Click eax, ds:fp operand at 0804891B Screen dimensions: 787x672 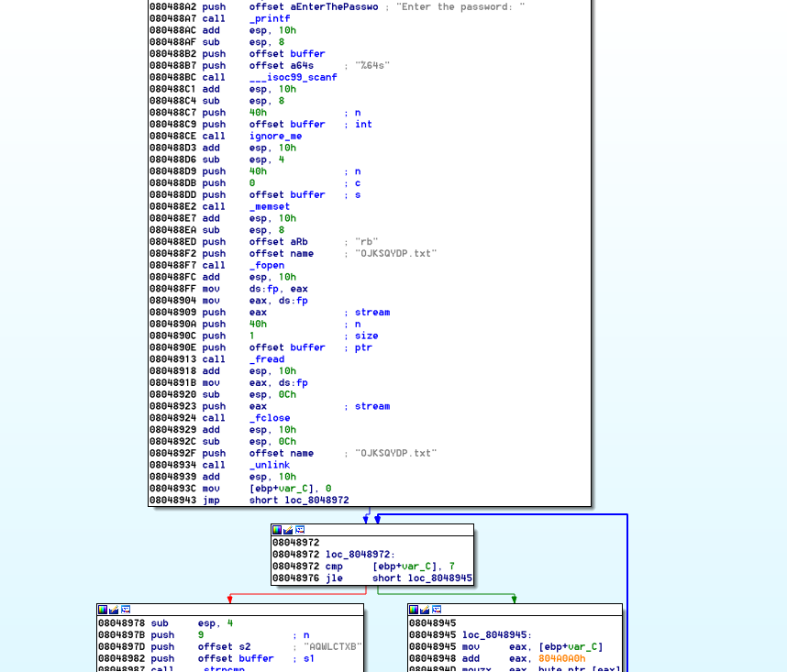pos(279,382)
